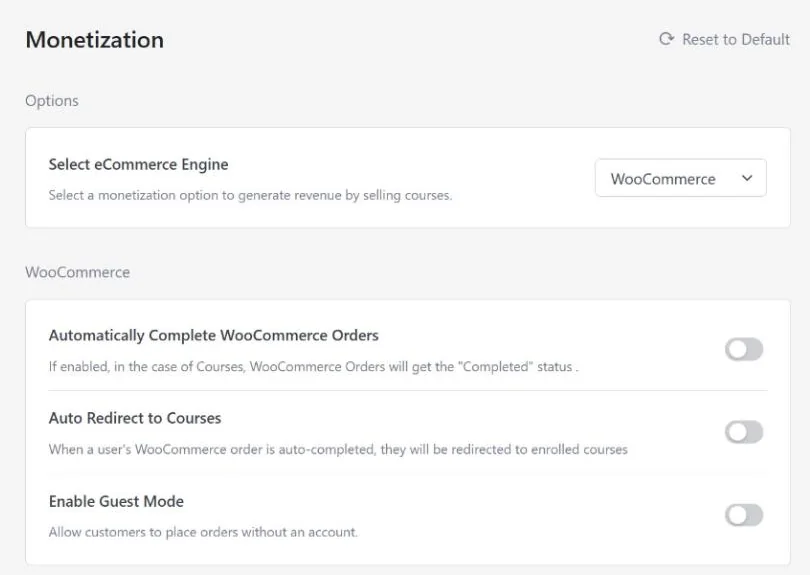Click the Reset to Default link

coord(724,39)
